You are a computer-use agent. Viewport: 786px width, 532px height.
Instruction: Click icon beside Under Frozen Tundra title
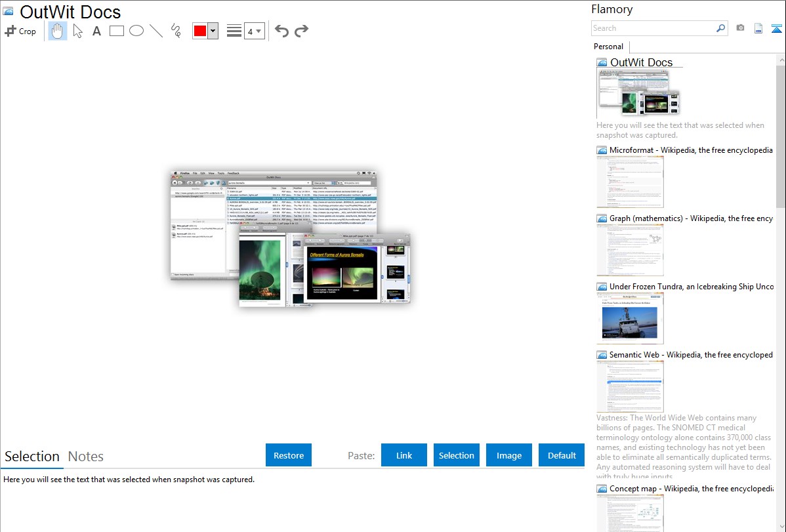(x=602, y=287)
